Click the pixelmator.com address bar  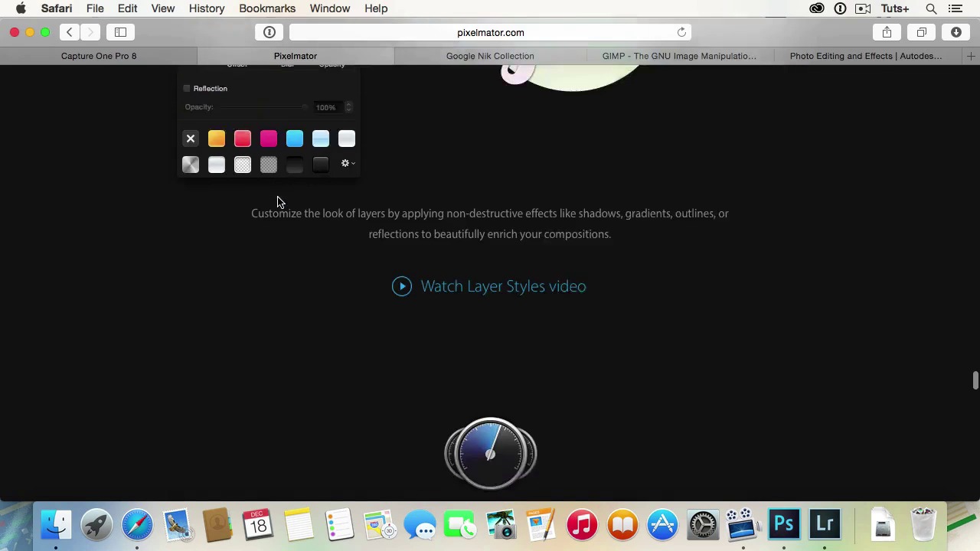point(490,32)
